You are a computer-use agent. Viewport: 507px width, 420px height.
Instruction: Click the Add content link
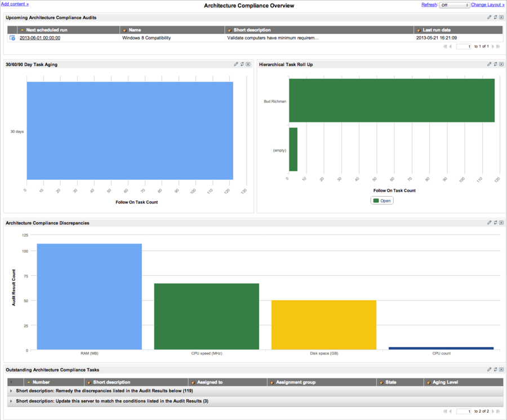[15, 4]
